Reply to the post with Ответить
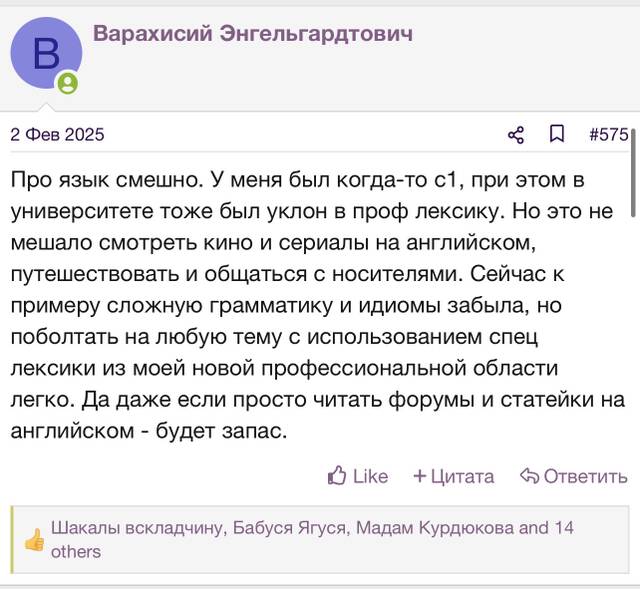Viewport: 640px width, 589px height. (585, 476)
